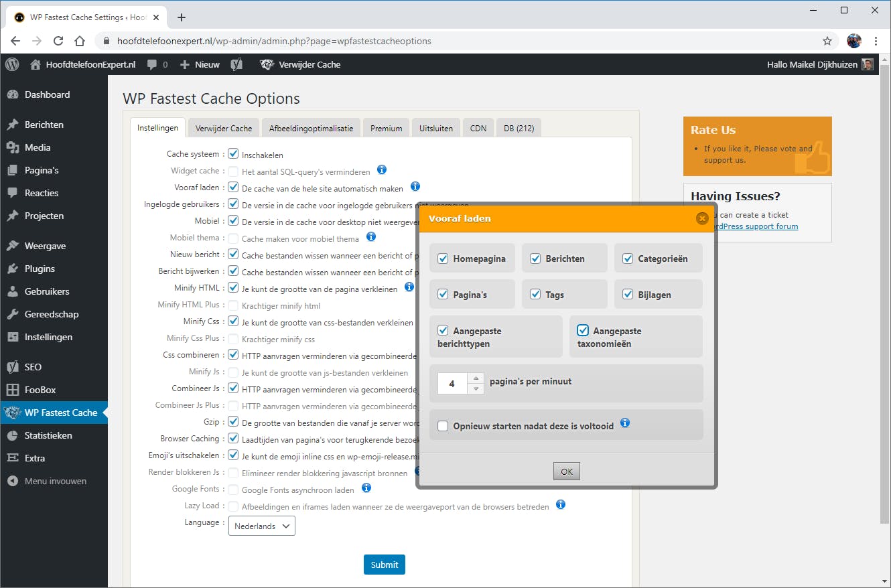Click the WordPress logo in admin bar
The height and width of the screenshot is (588, 891).
(x=12, y=65)
